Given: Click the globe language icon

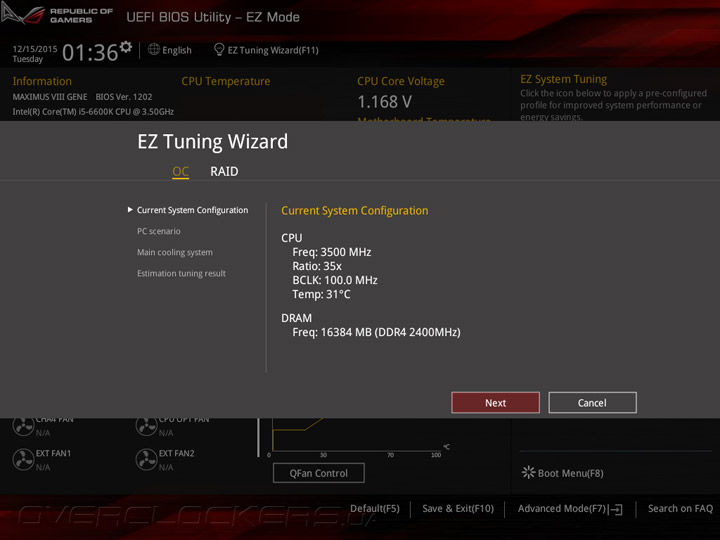Looking at the screenshot, I should [154, 50].
